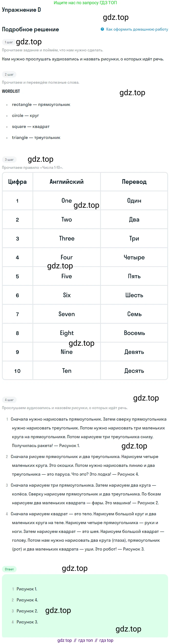Click the 'Английский' table column header
Screen dimensions: 171x644
[67, 182]
